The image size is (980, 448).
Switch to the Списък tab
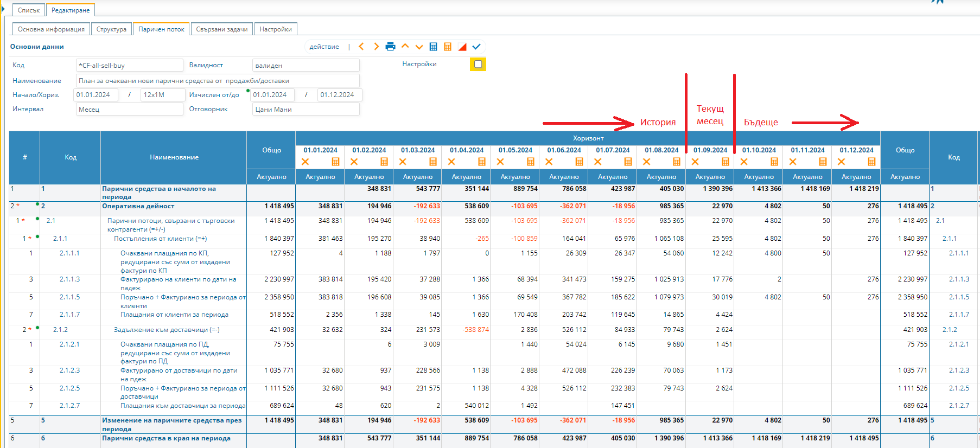coord(29,10)
